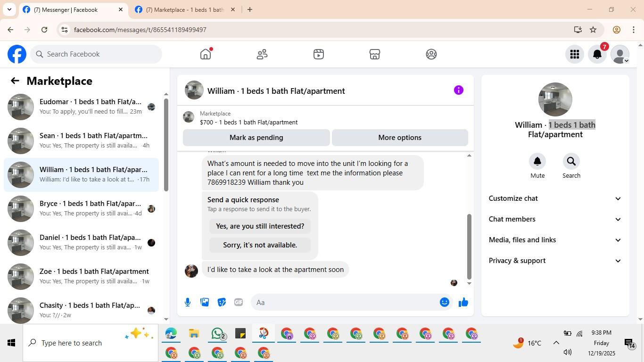Send a thumbs-up like
Image resolution: width=644 pixels, height=362 pixels.
tap(463, 302)
